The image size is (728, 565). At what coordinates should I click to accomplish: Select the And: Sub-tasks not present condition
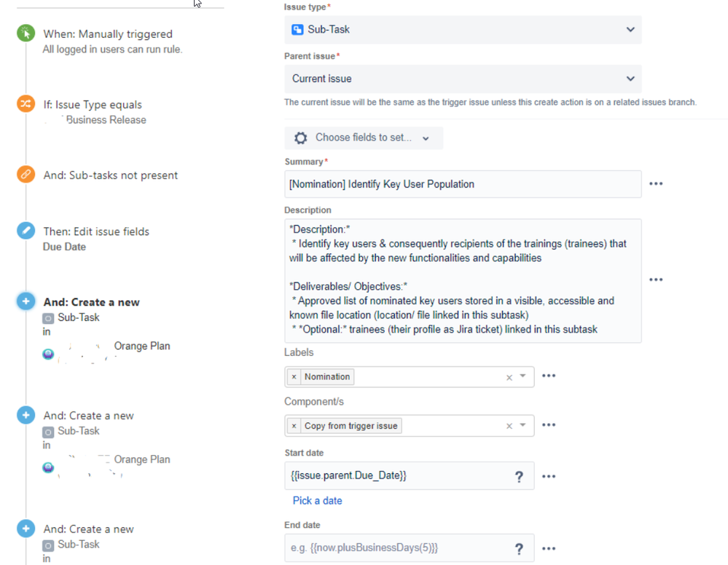coord(111,175)
